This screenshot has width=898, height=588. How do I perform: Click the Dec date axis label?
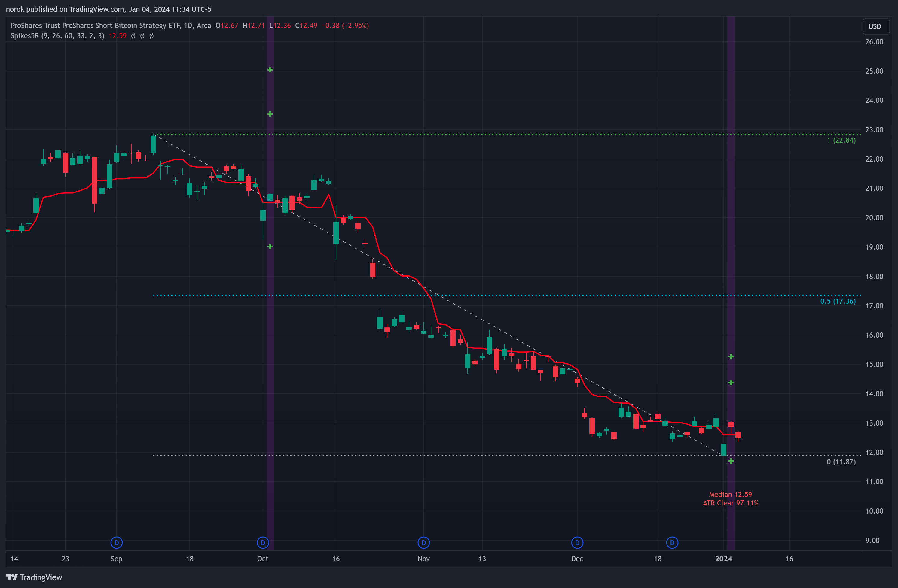[x=577, y=559]
